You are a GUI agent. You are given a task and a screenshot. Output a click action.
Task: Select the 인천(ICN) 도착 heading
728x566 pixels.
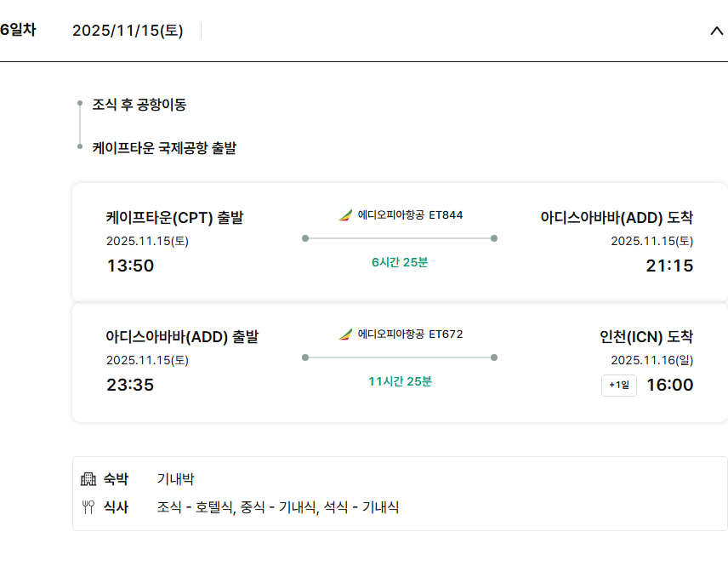646,337
